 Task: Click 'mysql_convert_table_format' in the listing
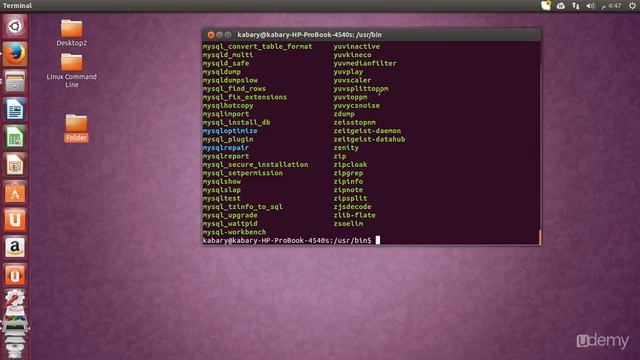tap(257, 47)
